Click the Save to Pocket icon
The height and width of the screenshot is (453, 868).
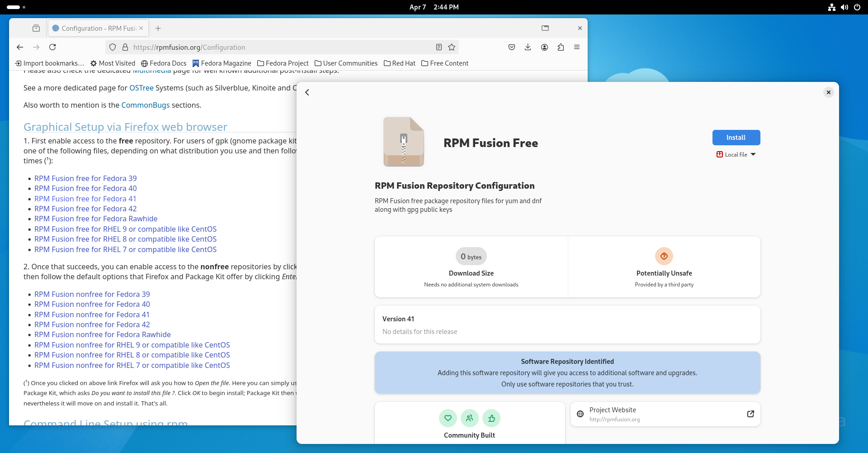coord(511,47)
